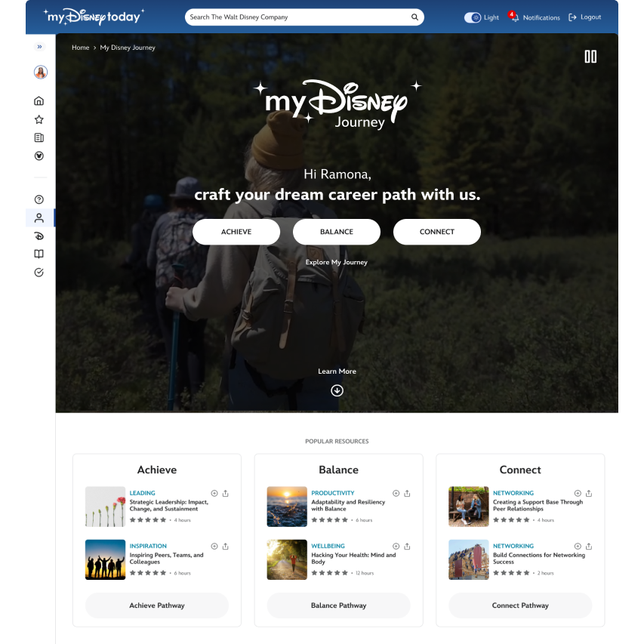Add Creating a Support Base via plus icon

coord(578,493)
